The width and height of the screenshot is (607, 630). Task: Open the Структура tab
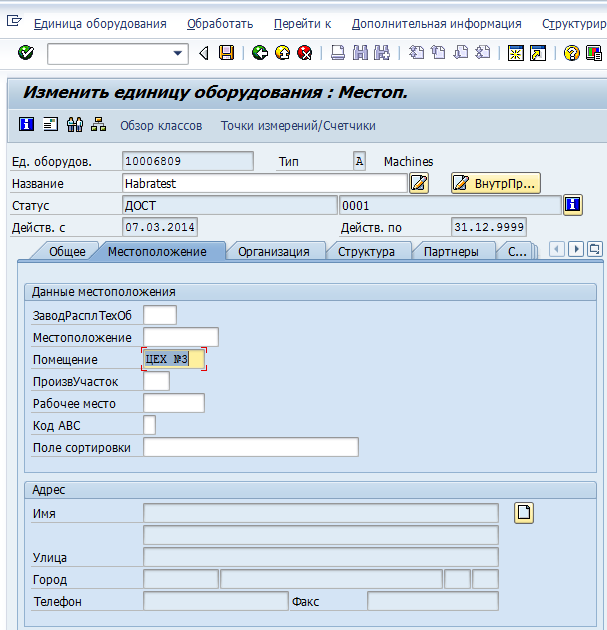(x=366, y=252)
